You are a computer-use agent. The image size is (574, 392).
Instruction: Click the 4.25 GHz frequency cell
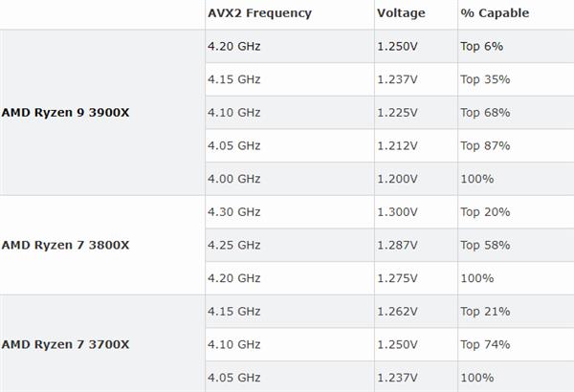coord(233,245)
